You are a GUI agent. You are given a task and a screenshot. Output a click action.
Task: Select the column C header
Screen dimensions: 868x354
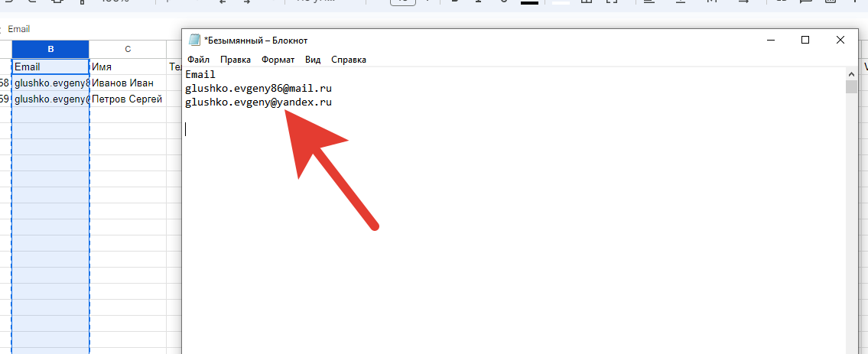click(x=128, y=49)
